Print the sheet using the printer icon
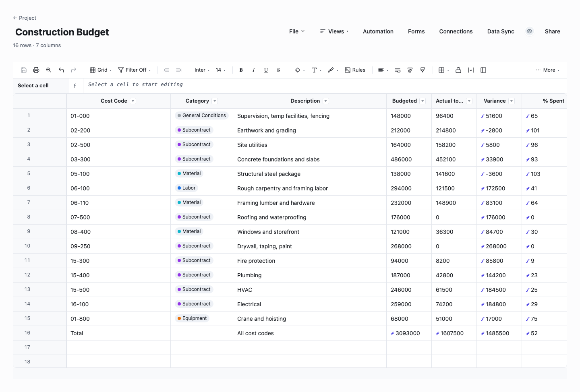This screenshot has width=580, height=392. (36, 70)
